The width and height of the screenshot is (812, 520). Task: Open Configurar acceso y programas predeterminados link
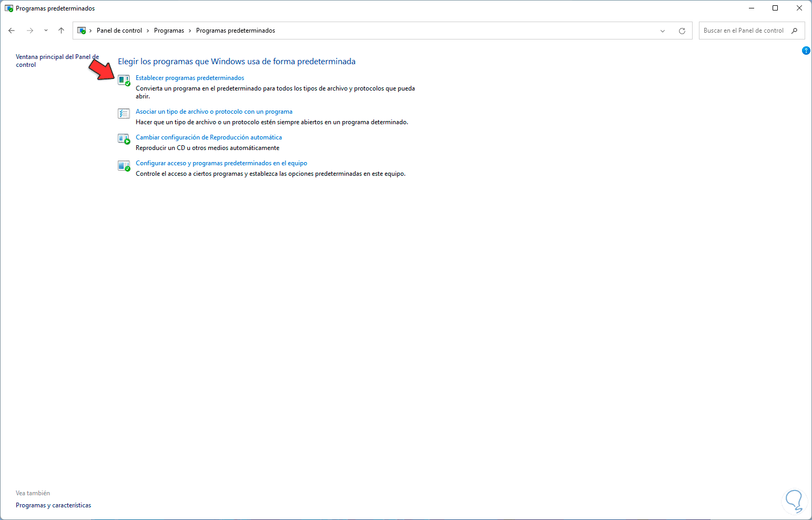click(x=221, y=163)
